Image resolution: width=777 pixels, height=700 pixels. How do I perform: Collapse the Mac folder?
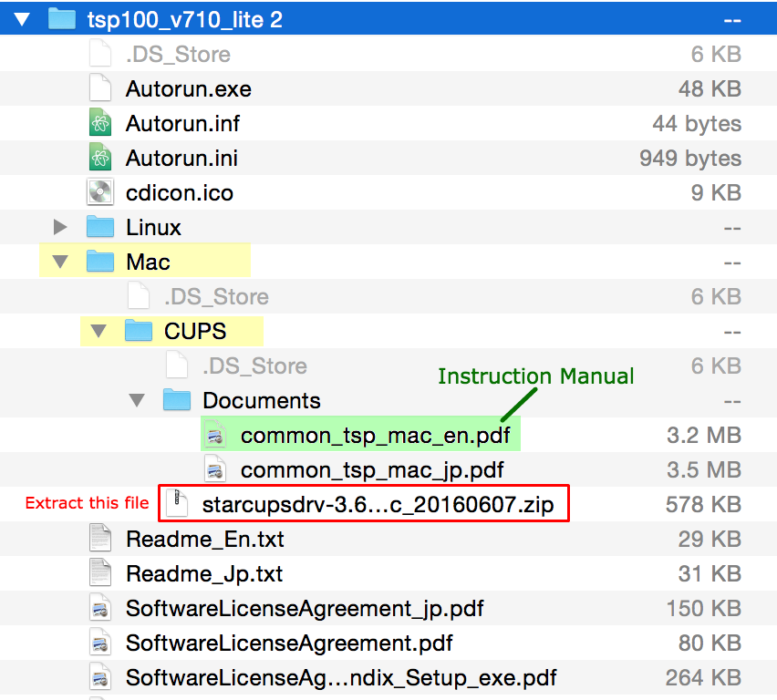click(60, 261)
